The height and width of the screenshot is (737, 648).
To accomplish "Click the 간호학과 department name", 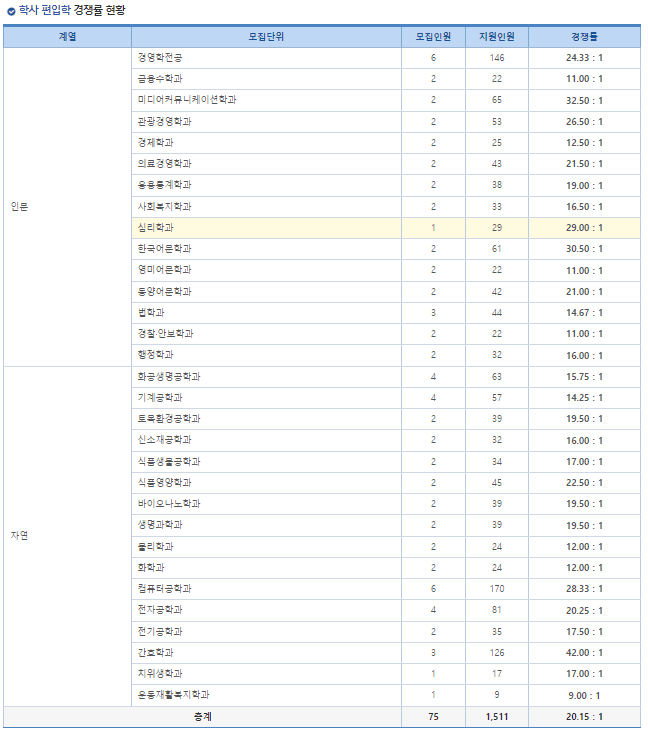I will [x=156, y=652].
